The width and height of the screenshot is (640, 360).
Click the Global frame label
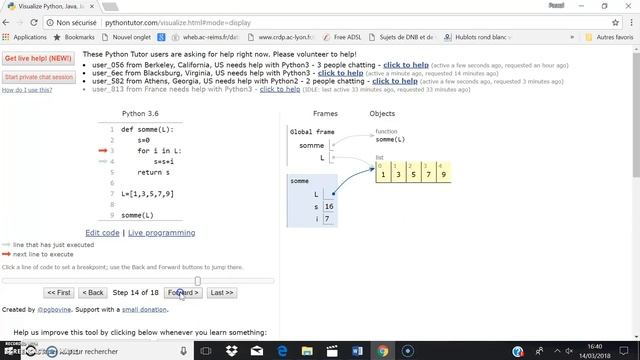(x=312, y=132)
